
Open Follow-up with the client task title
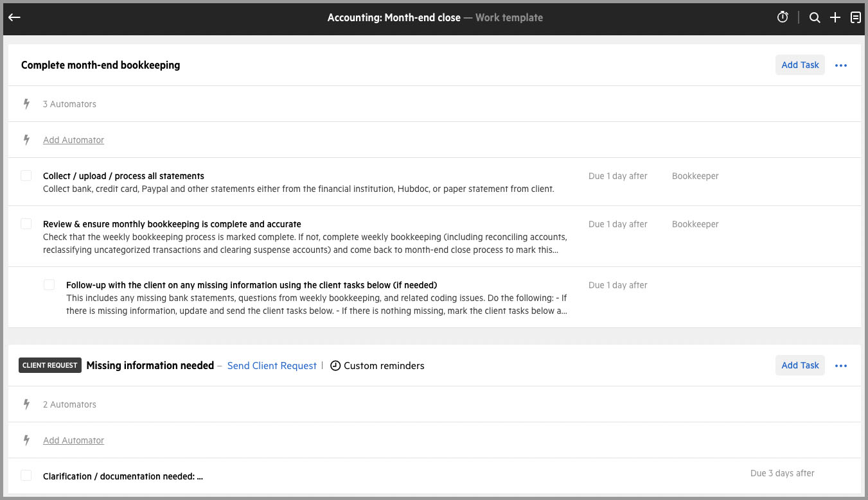[x=251, y=285]
